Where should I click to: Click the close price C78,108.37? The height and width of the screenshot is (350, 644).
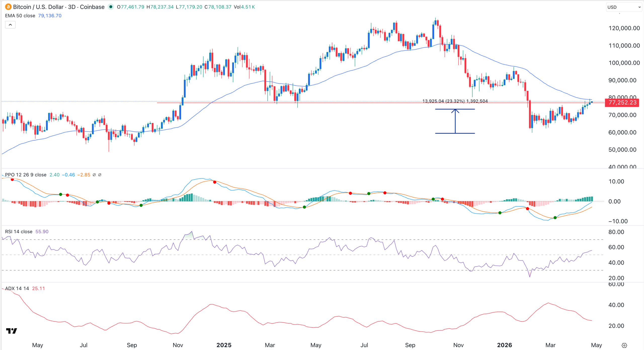pos(218,7)
